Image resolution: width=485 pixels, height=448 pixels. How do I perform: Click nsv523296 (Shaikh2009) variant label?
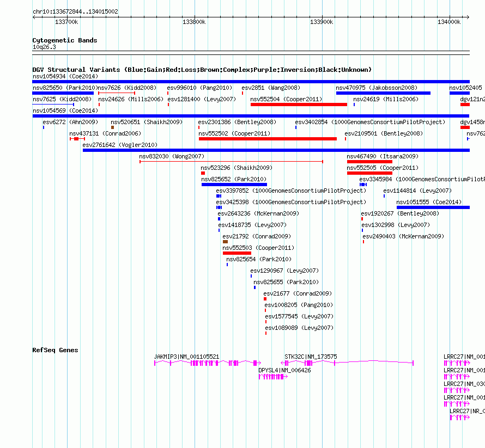click(237, 168)
